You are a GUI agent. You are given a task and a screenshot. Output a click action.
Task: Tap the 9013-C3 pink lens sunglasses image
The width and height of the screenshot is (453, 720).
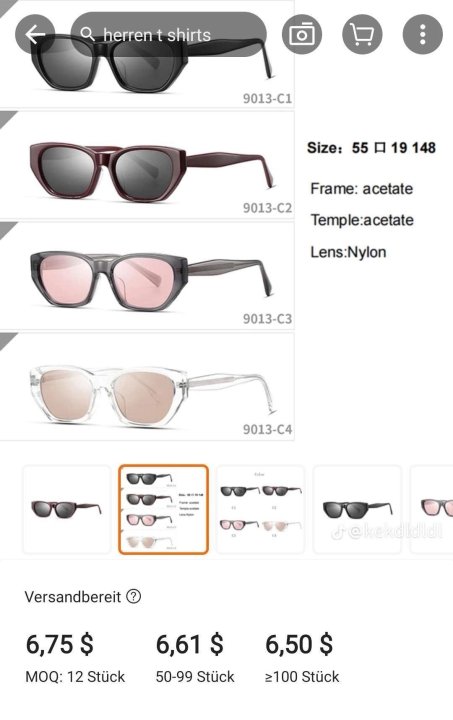[147, 276]
